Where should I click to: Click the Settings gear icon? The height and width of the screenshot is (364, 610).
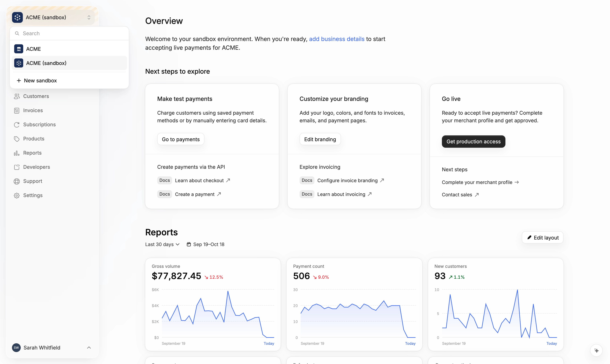[x=17, y=195]
